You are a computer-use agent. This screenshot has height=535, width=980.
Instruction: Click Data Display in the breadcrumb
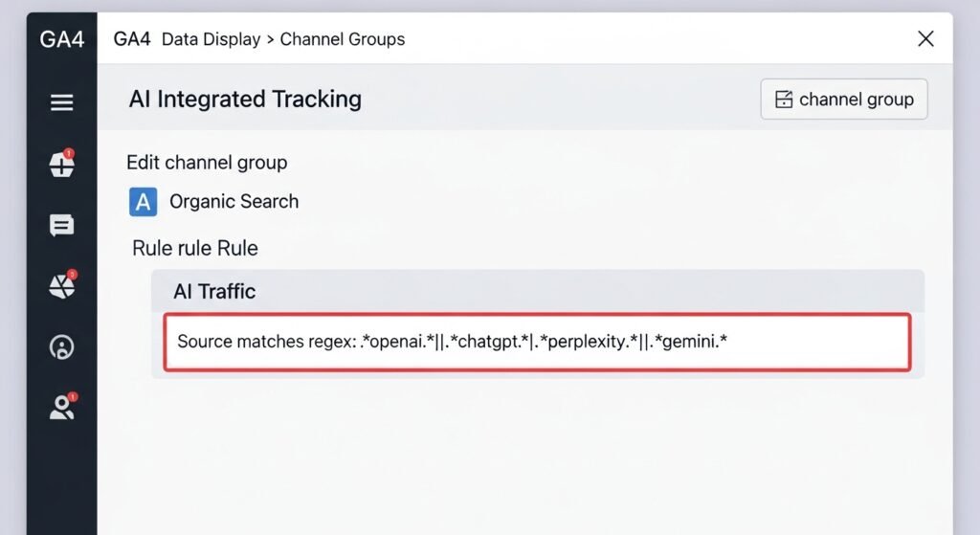tap(211, 39)
